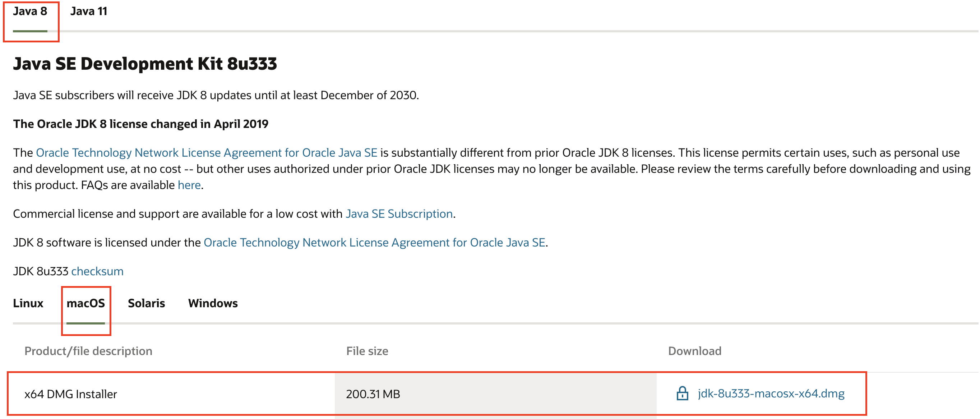Screen dimensions: 980x419
Task: Select the macOS platform tab
Action: (x=85, y=303)
